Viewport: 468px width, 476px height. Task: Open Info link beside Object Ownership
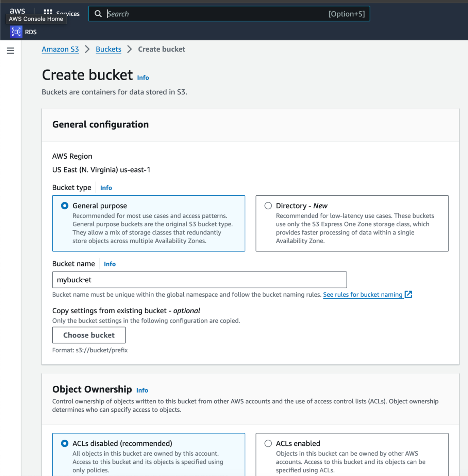(x=142, y=390)
